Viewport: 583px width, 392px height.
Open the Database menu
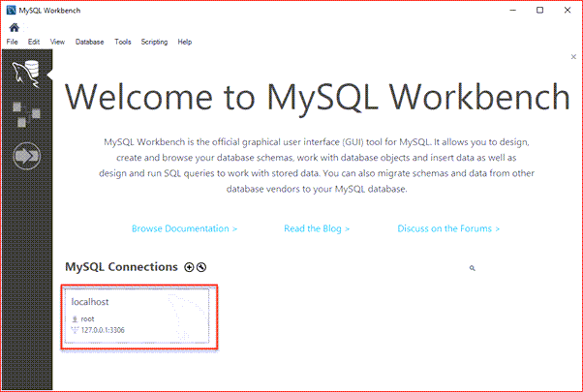pos(90,43)
